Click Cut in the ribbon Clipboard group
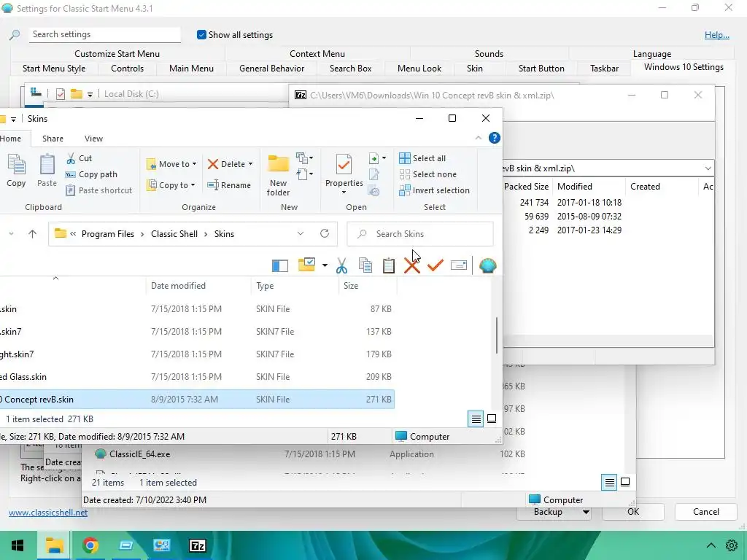The height and width of the screenshot is (560, 747). pos(79,158)
